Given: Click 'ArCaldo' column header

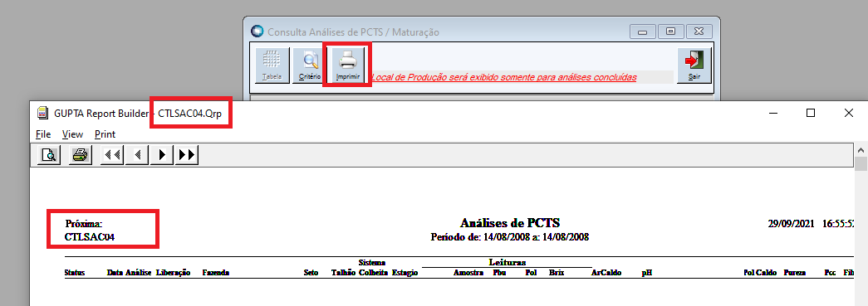Looking at the screenshot, I should (606, 273).
